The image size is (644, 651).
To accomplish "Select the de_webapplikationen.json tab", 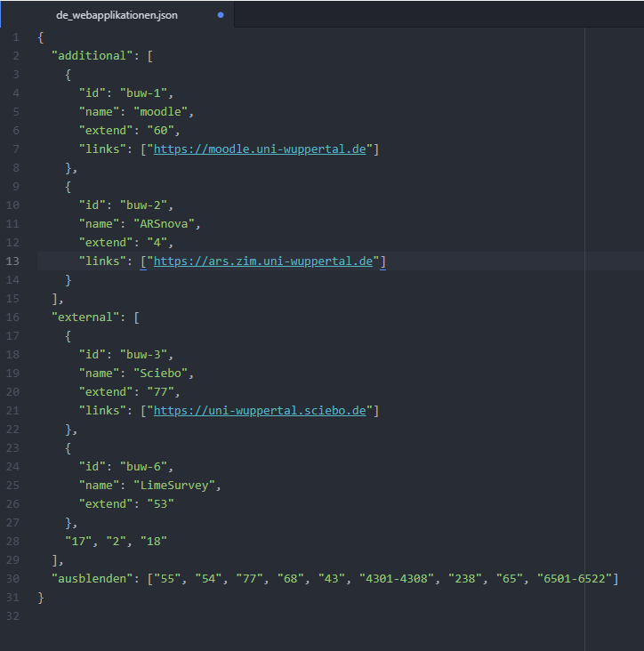I will pyautogui.click(x=117, y=15).
